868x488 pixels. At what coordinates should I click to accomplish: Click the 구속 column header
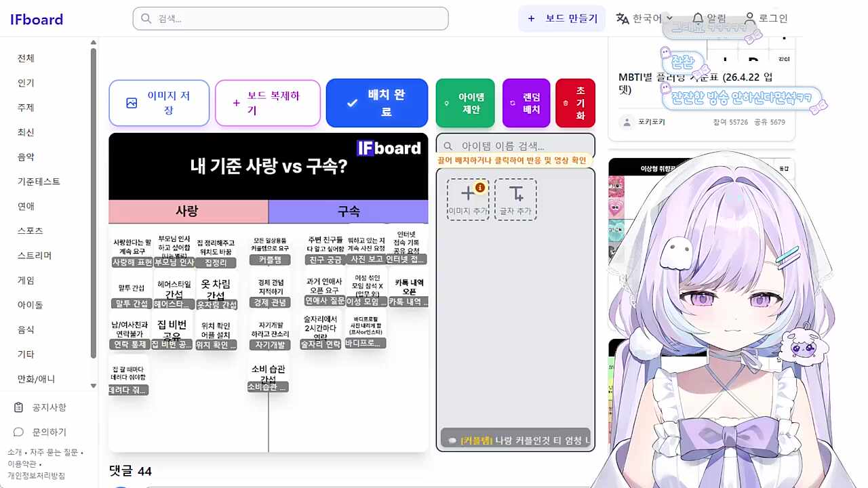(x=349, y=211)
